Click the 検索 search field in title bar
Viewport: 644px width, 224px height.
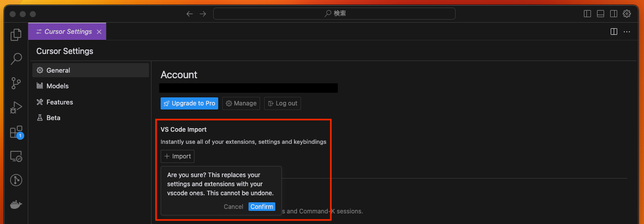pos(334,14)
